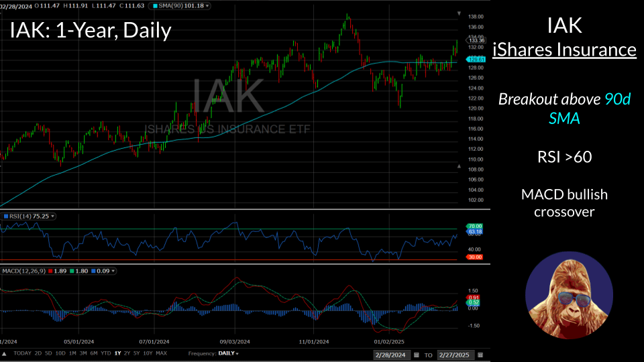This screenshot has height=362, width=644.
Task: Click the green MACD signal color swatch
Action: 72,271
